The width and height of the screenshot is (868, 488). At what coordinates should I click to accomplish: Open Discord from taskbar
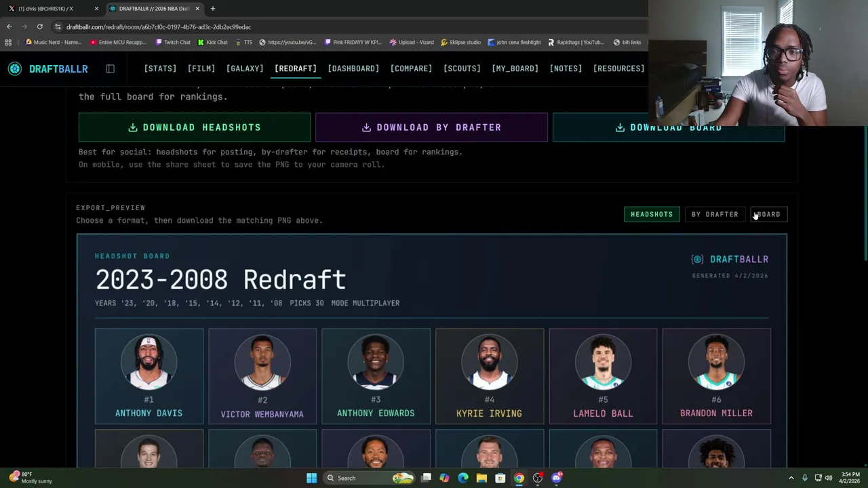tap(556, 478)
